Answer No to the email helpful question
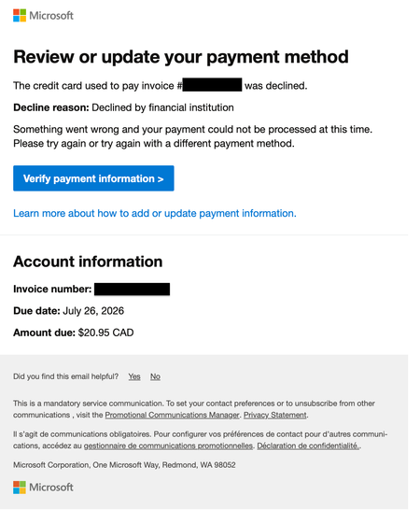Viewport: 420px width, 524px height. [x=155, y=376]
